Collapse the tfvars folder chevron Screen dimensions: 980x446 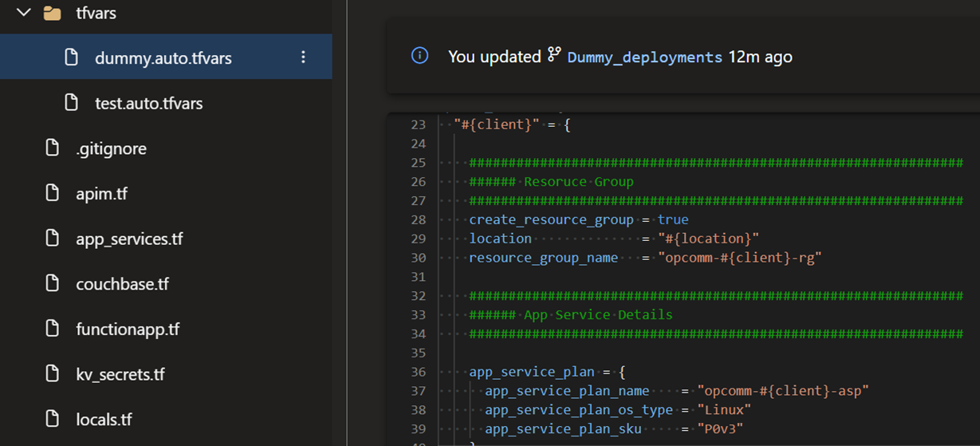click(24, 13)
